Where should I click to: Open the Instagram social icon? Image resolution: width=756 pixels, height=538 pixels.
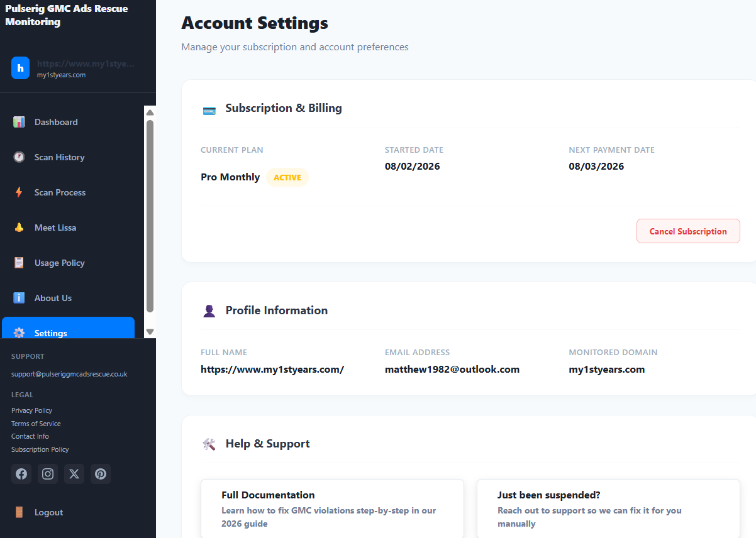[48, 474]
